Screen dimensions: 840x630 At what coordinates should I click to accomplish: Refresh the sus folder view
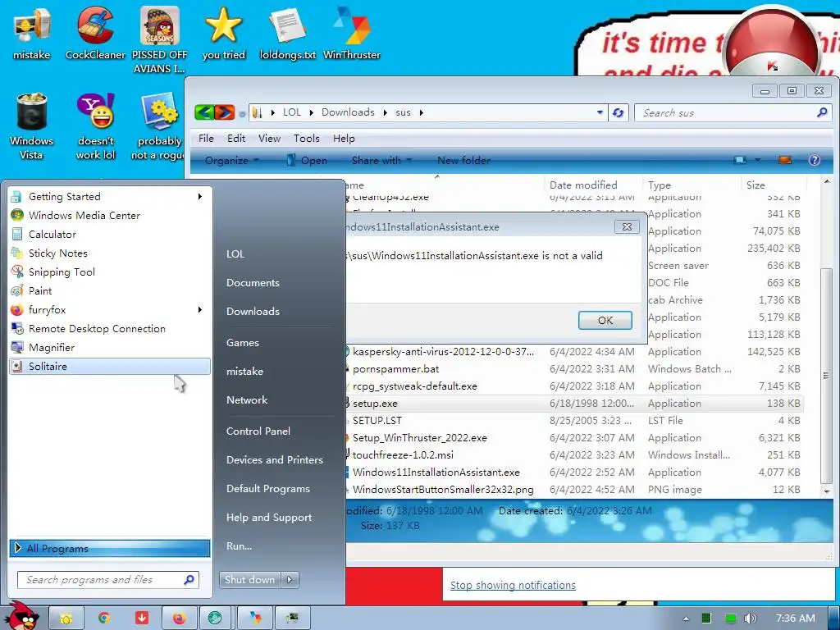click(x=619, y=112)
